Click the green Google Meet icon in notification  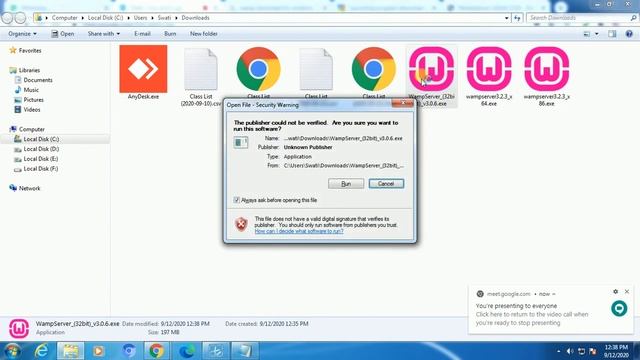pyautogui.click(x=619, y=309)
